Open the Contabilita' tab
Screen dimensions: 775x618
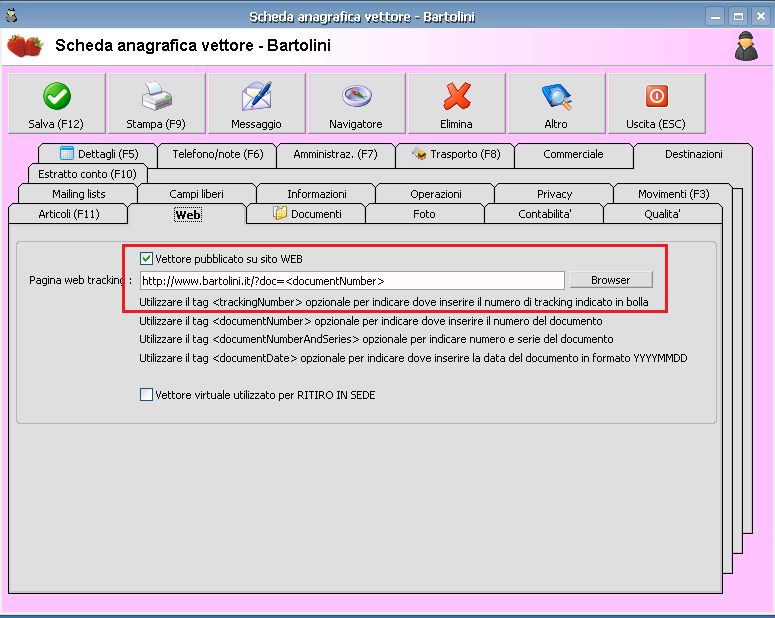(544, 214)
